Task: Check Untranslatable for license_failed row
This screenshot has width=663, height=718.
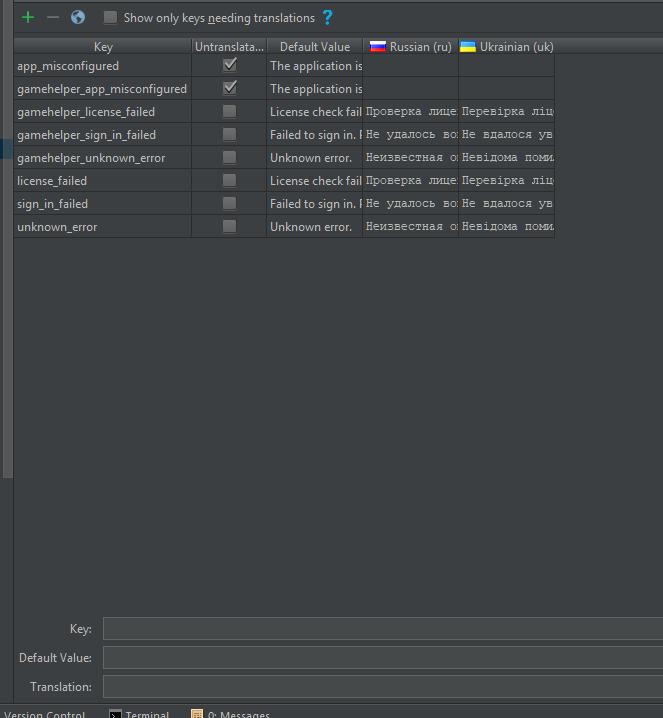Action: [x=229, y=180]
